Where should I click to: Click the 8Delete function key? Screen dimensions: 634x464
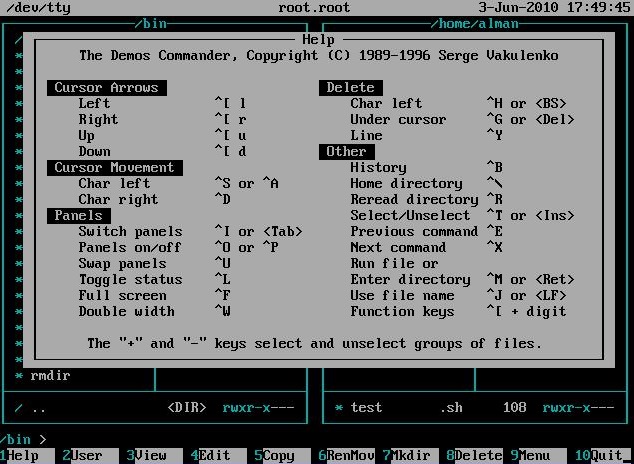474,456
